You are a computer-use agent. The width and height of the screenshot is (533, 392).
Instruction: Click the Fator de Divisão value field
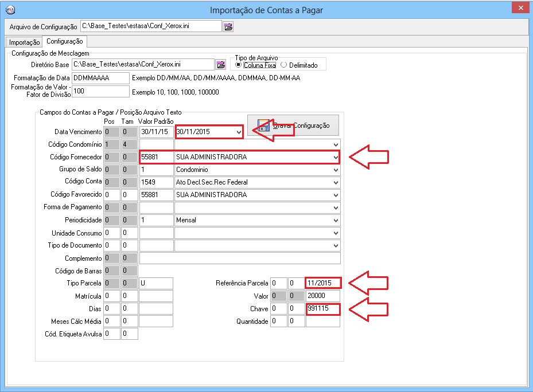click(101, 92)
